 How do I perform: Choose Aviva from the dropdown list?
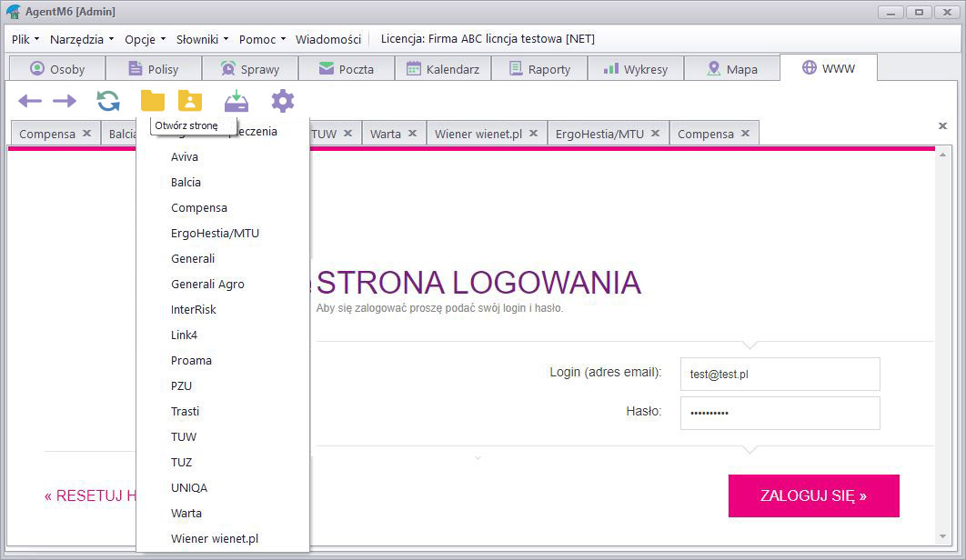(x=223, y=157)
